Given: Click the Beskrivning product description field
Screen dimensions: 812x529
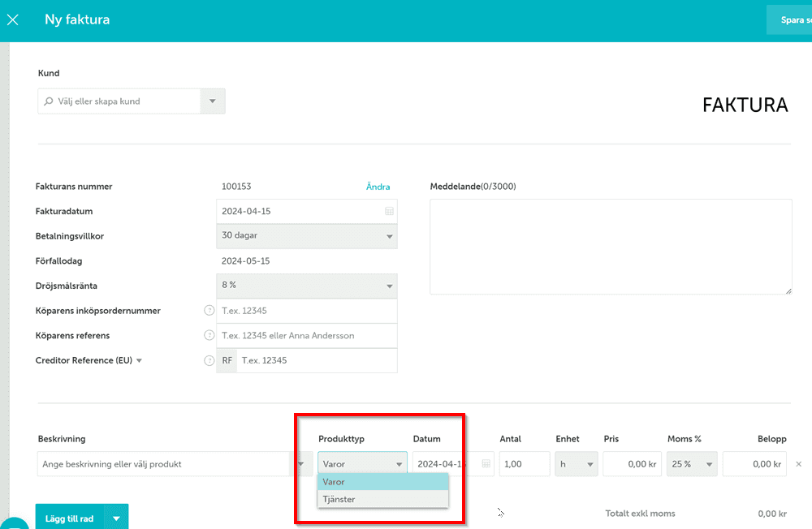Looking at the screenshot, I should [162, 464].
